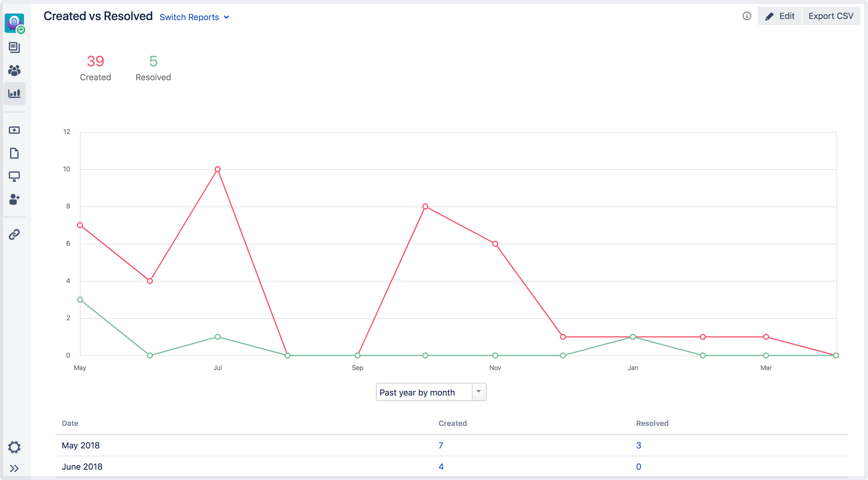868x480 pixels.
Task: Open the Past year by month dropdown
Action: click(x=431, y=393)
